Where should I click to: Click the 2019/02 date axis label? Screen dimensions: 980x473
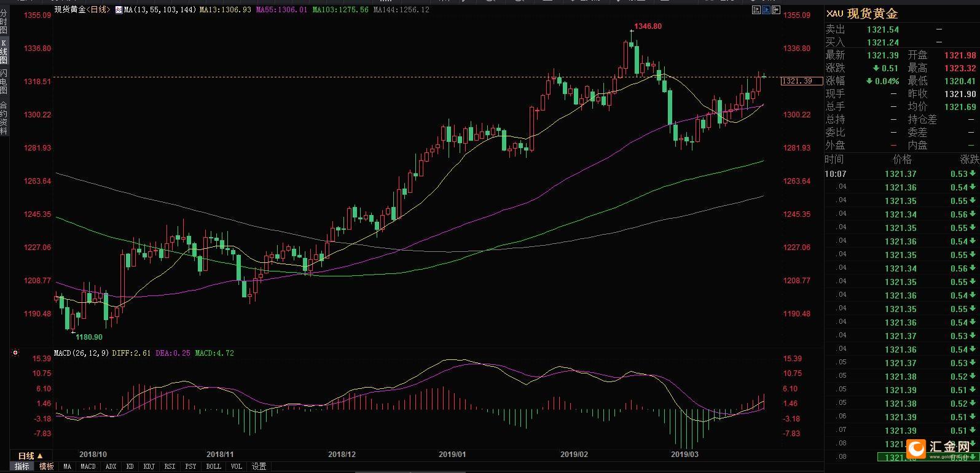point(574,455)
